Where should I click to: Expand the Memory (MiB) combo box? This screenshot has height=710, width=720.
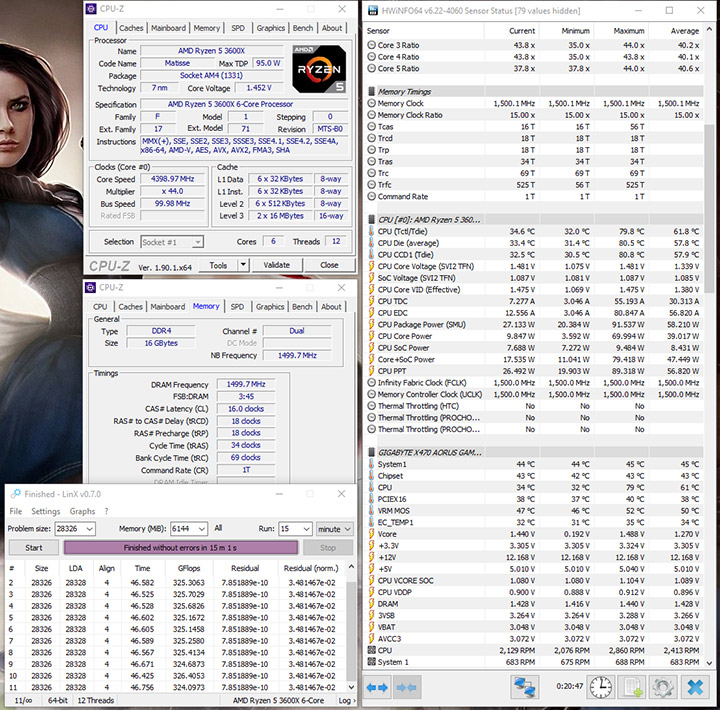204,528
